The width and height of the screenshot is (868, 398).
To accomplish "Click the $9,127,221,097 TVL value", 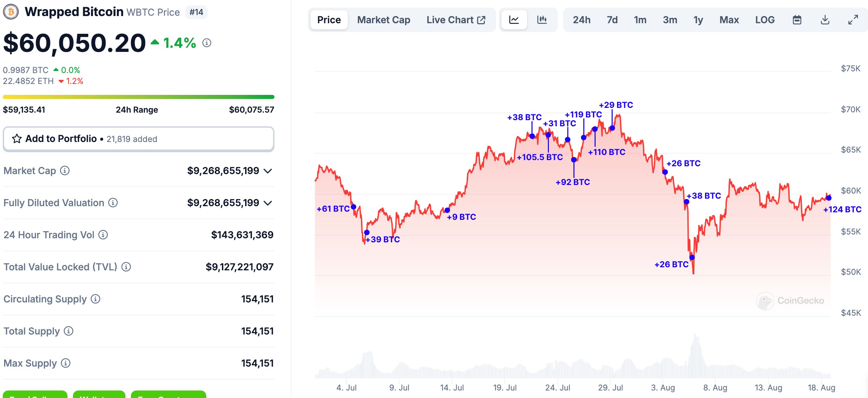I will (239, 267).
